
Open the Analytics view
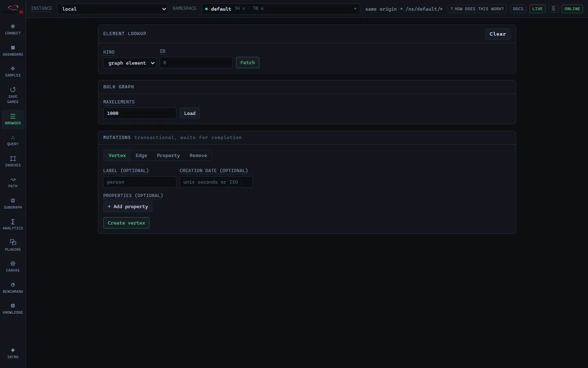click(x=13, y=224)
